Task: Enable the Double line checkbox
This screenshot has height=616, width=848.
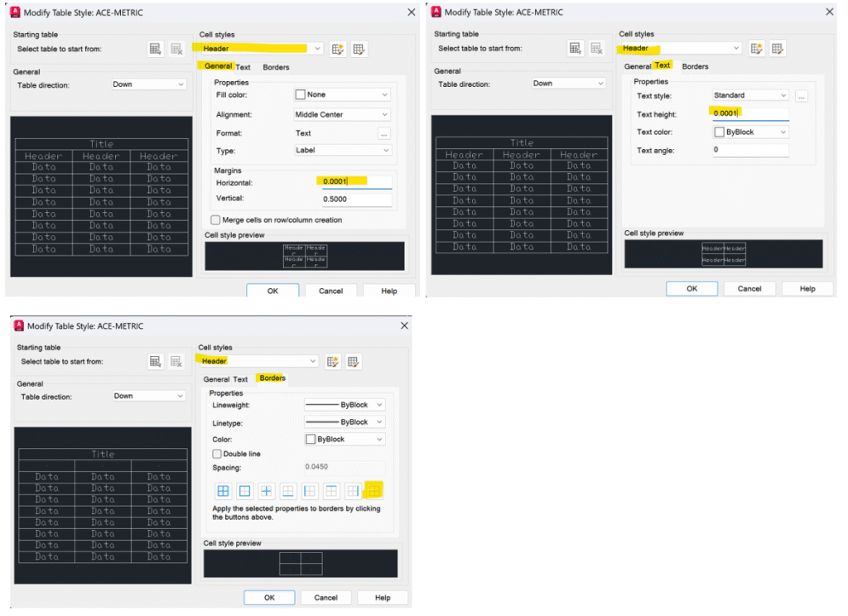Action: 217,454
